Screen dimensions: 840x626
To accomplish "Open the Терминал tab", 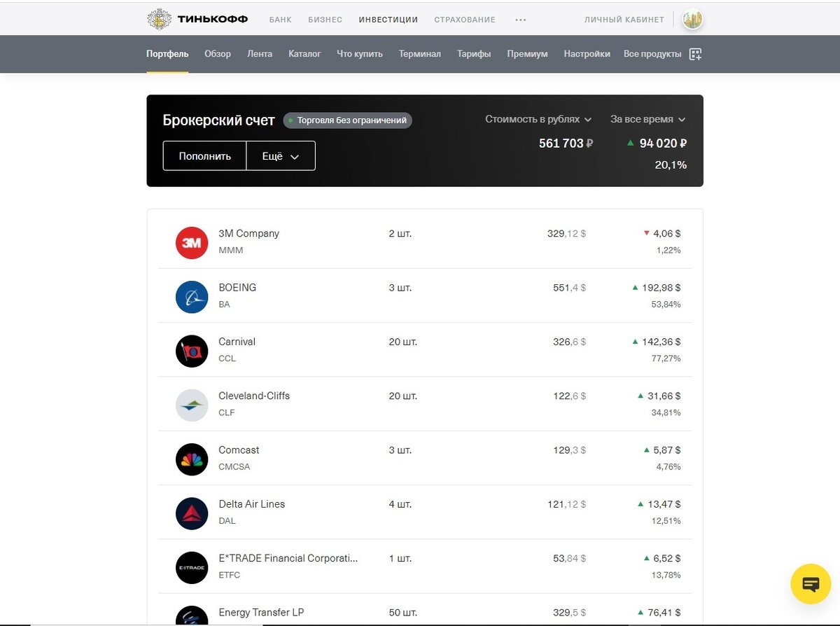I will [420, 54].
